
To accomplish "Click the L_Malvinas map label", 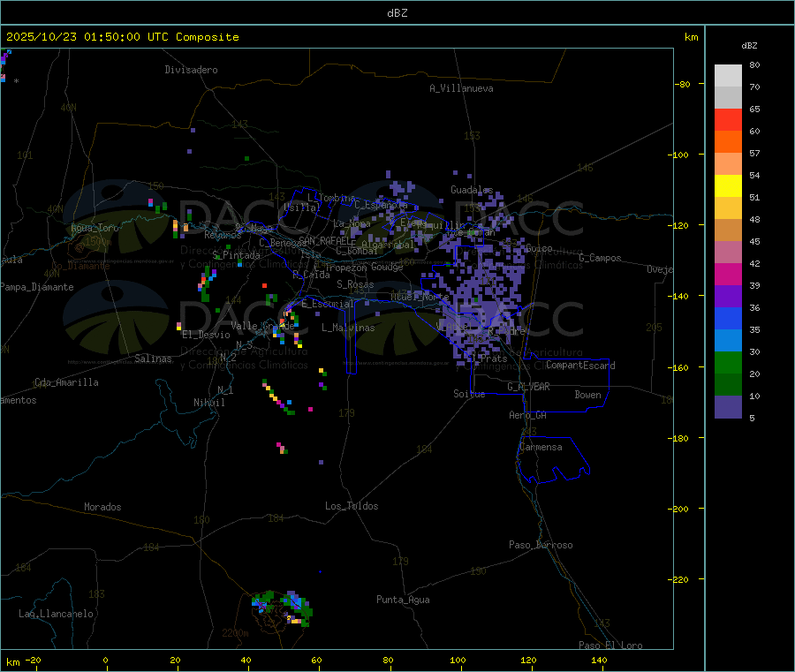I will [x=348, y=328].
